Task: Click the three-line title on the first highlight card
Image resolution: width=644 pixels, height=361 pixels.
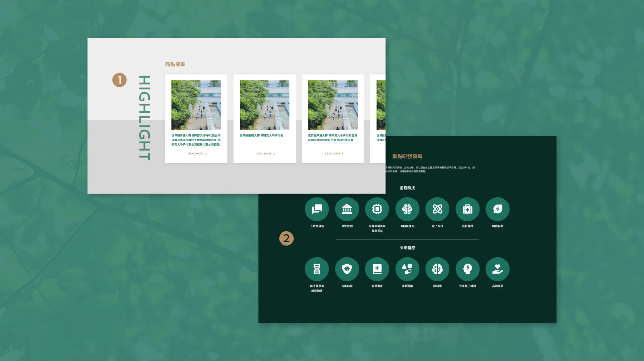Action: click(196, 140)
